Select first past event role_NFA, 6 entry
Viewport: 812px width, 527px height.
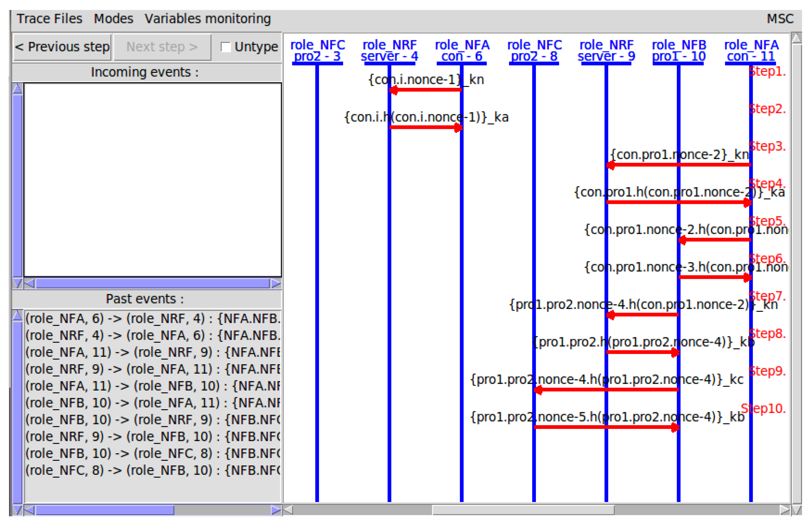pos(152,318)
